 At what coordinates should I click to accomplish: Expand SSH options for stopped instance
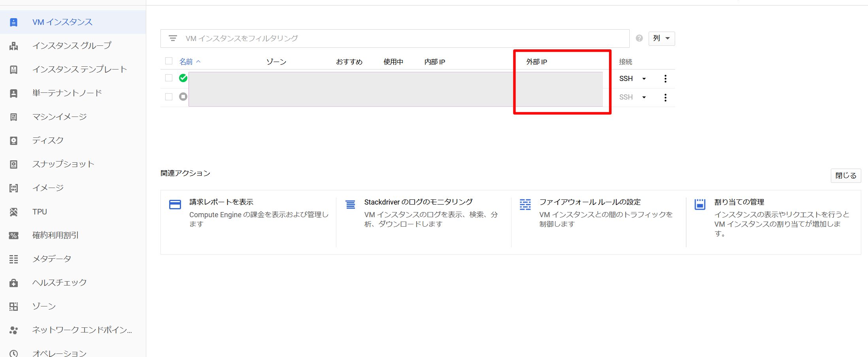(644, 97)
